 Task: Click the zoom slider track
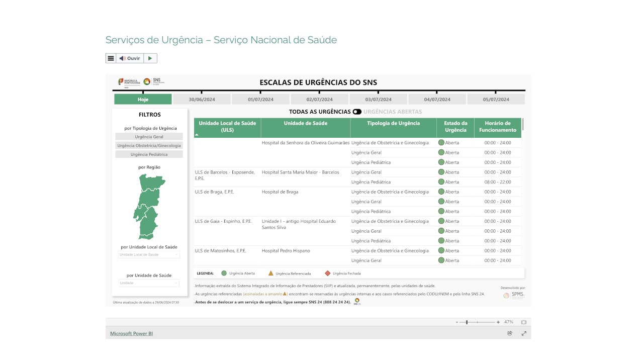click(x=483, y=322)
